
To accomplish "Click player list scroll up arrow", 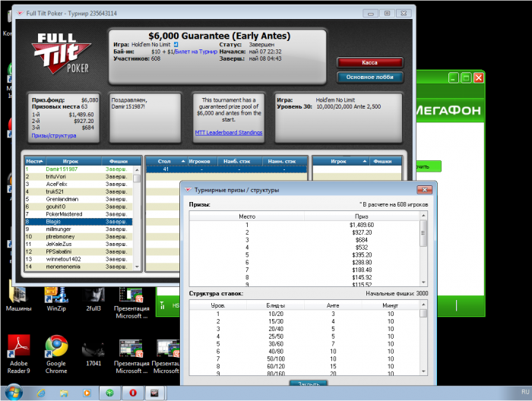I will tap(137, 169).
